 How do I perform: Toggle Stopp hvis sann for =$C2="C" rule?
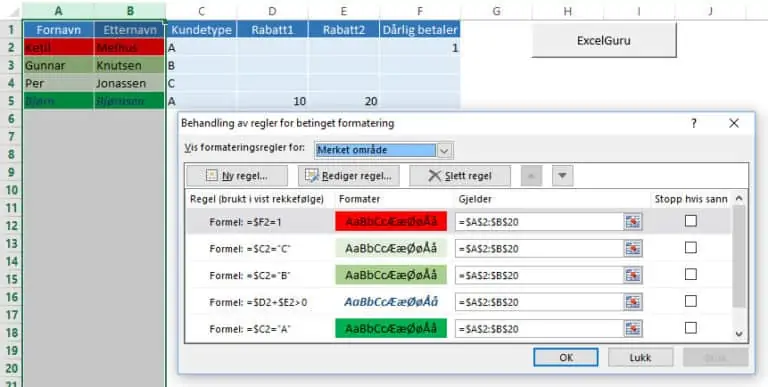[x=691, y=248]
